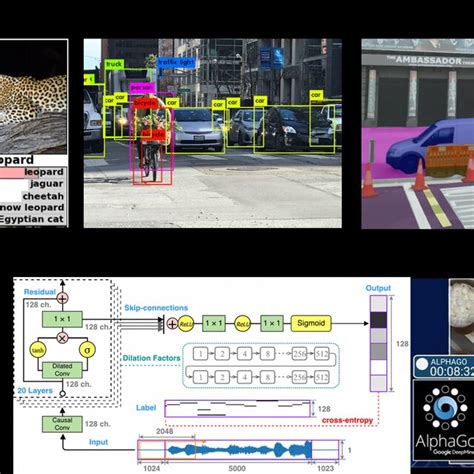The image size is (474, 474).
Task: Select the Ambassador street segmentation image
Action: (x=418, y=134)
